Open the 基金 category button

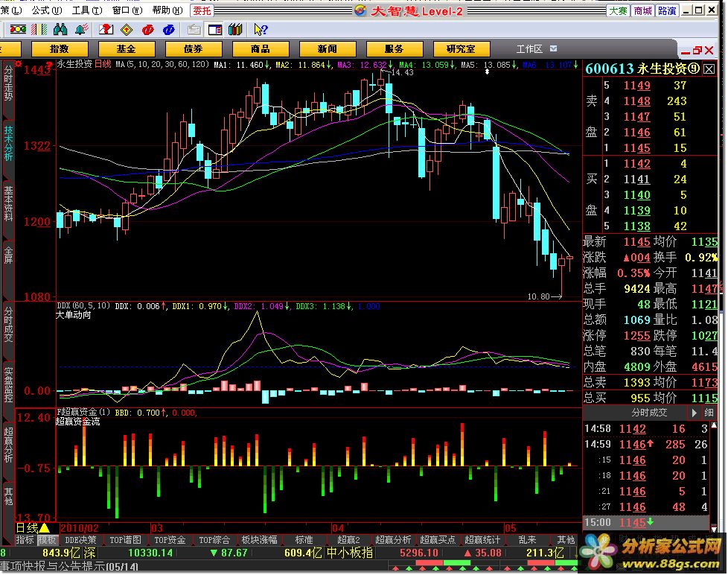coord(127,49)
